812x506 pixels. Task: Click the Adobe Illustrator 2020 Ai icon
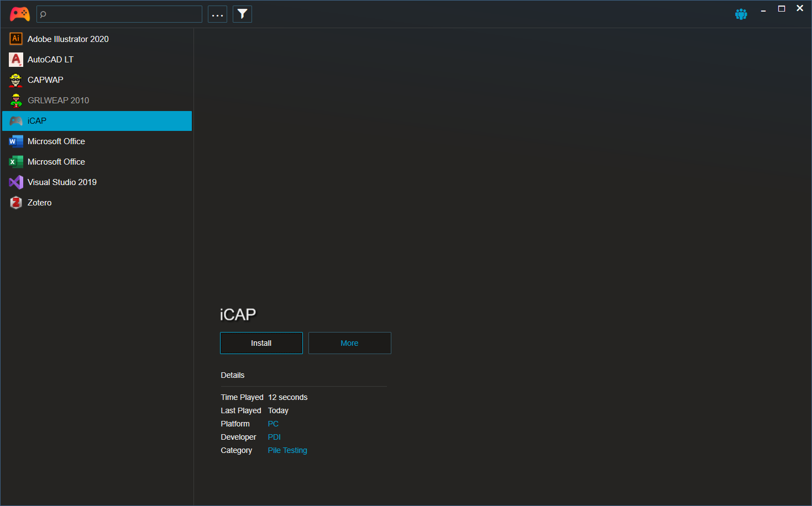[x=16, y=39]
